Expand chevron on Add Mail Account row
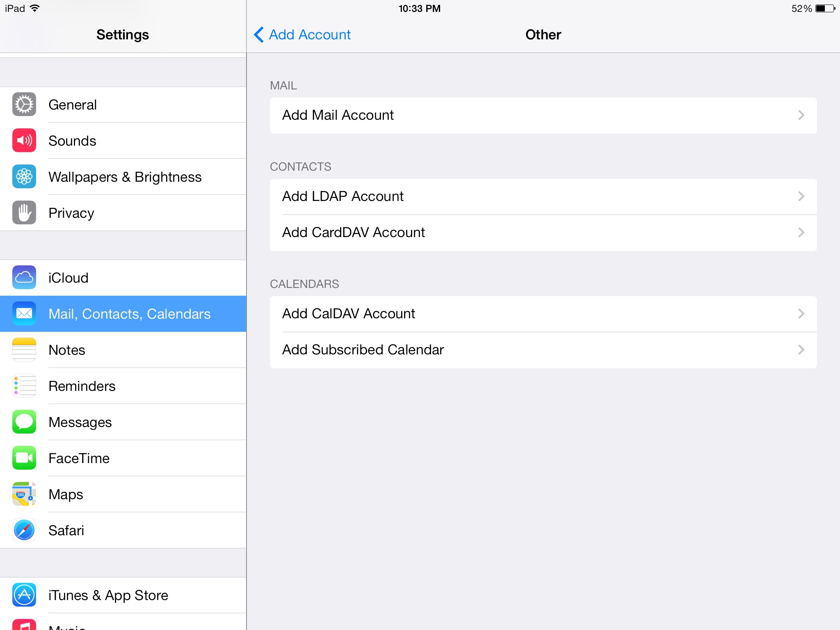Screen dimensions: 840x630 coord(801,115)
